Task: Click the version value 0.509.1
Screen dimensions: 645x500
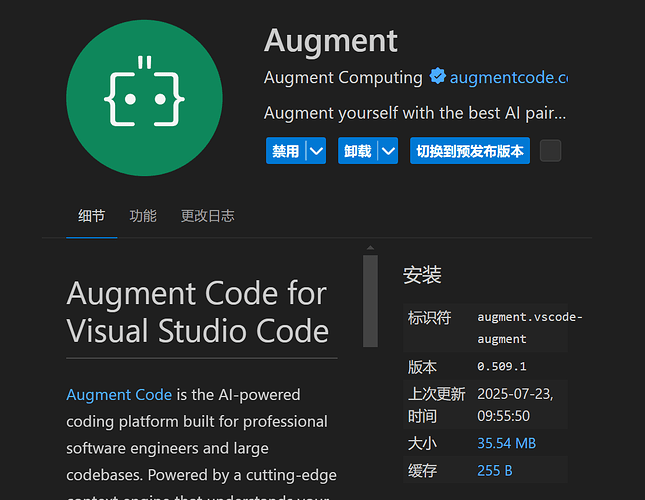Action: pyautogui.click(x=501, y=366)
